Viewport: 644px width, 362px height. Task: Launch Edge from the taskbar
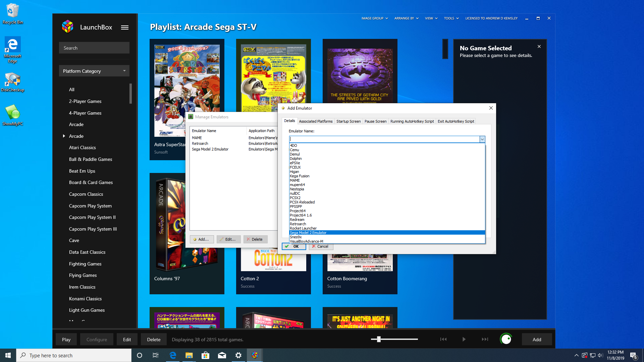[x=173, y=355]
